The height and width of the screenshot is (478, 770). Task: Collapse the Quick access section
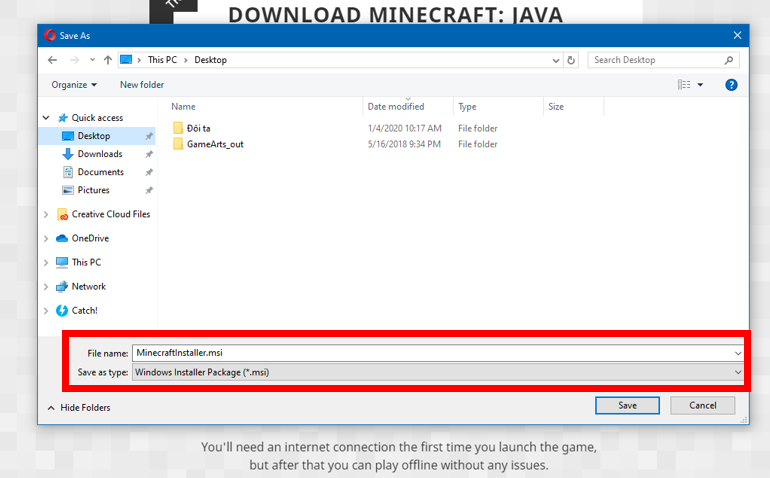pyautogui.click(x=46, y=118)
